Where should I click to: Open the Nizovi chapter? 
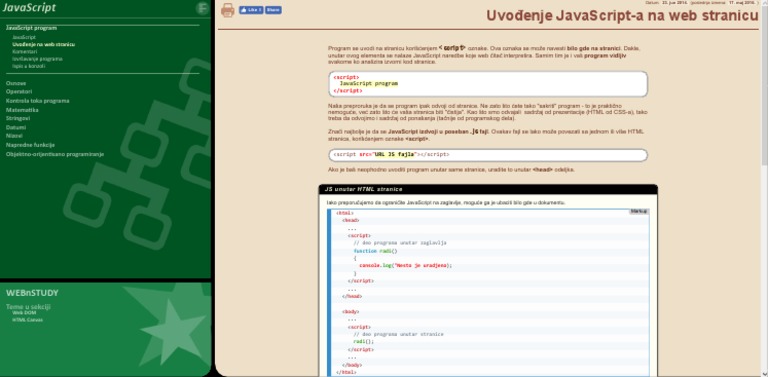click(x=14, y=136)
